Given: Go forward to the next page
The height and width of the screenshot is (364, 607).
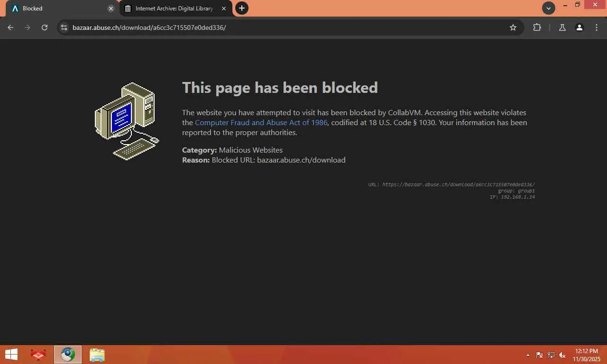Looking at the screenshot, I should pos(28,27).
